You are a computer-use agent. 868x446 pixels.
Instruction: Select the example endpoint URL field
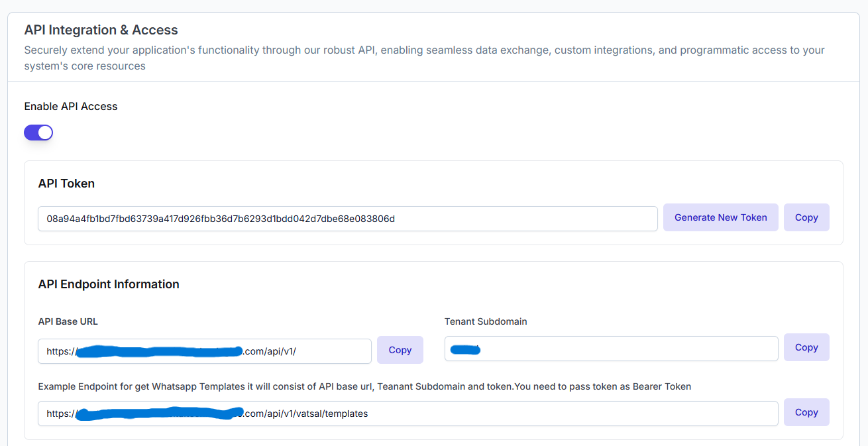(407, 412)
